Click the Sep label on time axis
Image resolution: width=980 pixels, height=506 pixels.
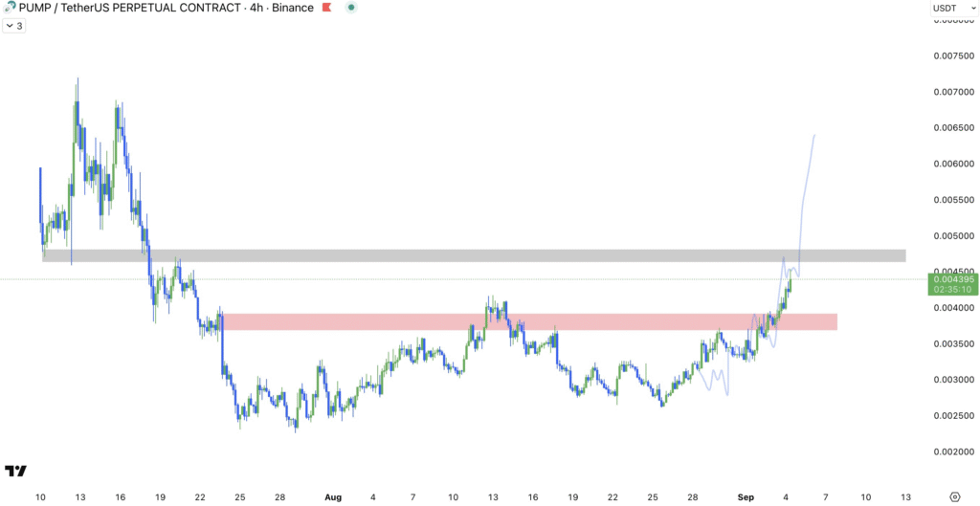(746, 497)
